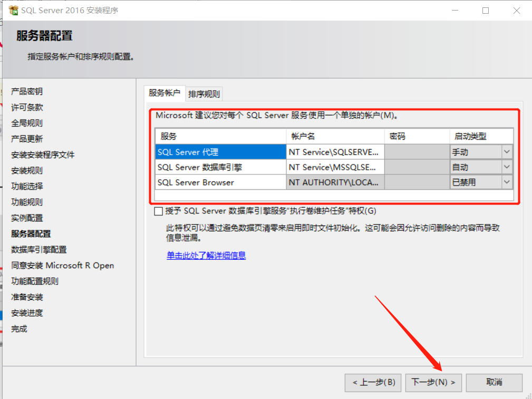Select 服务器配置 step in sidebar

(31, 234)
